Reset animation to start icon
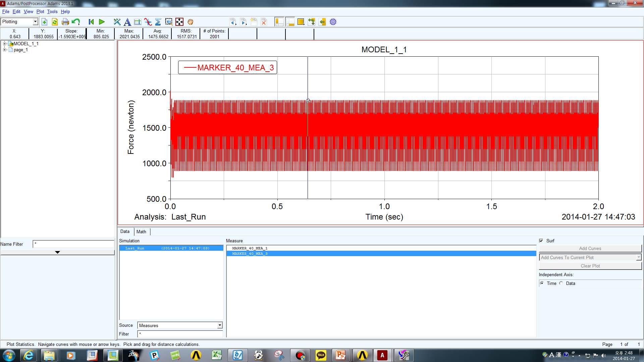Viewport: 644px width, 362px height. (91, 22)
